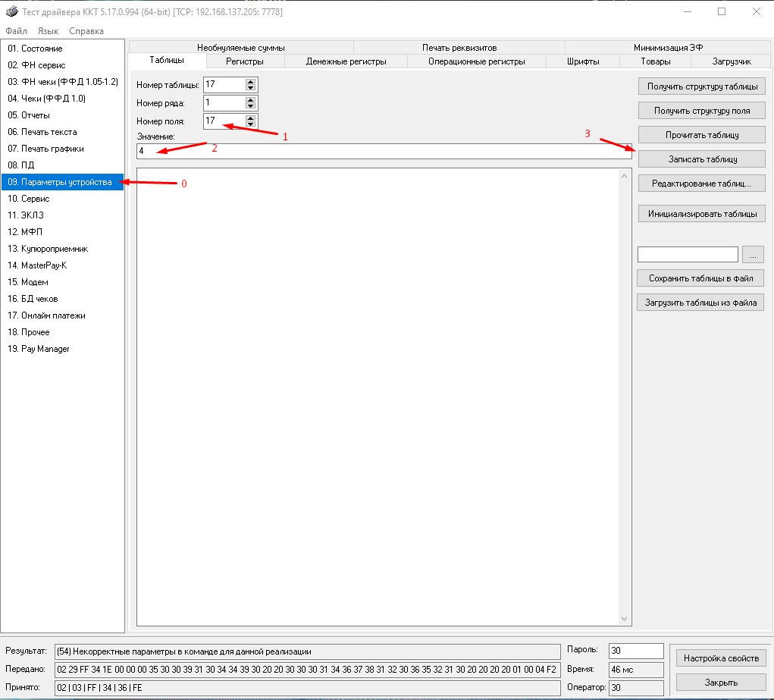Select 11. ЭКЛЗ in sidebar
Screen dimensions: 774x700
(62, 215)
